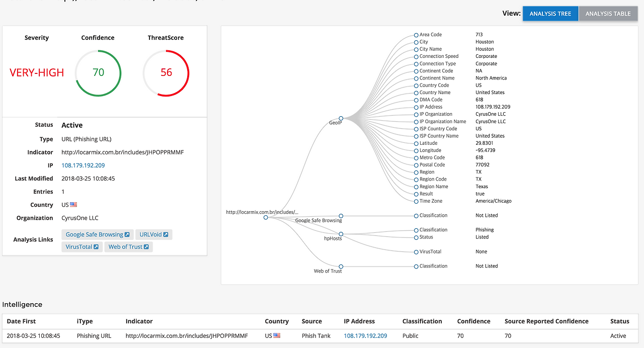This screenshot has width=644, height=348.
Task: Click IP address link in Intelligence table
Action: pyautogui.click(x=365, y=336)
